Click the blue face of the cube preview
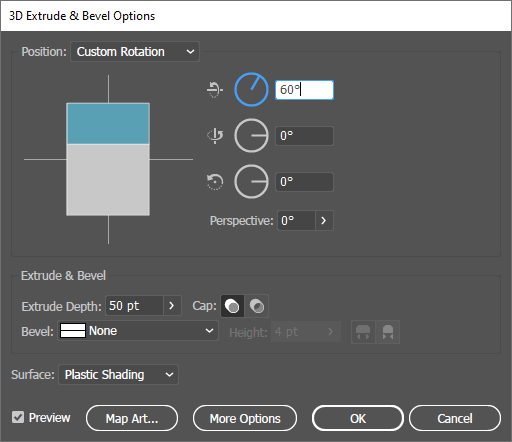Viewport: 512px width, 442px height. (108, 124)
